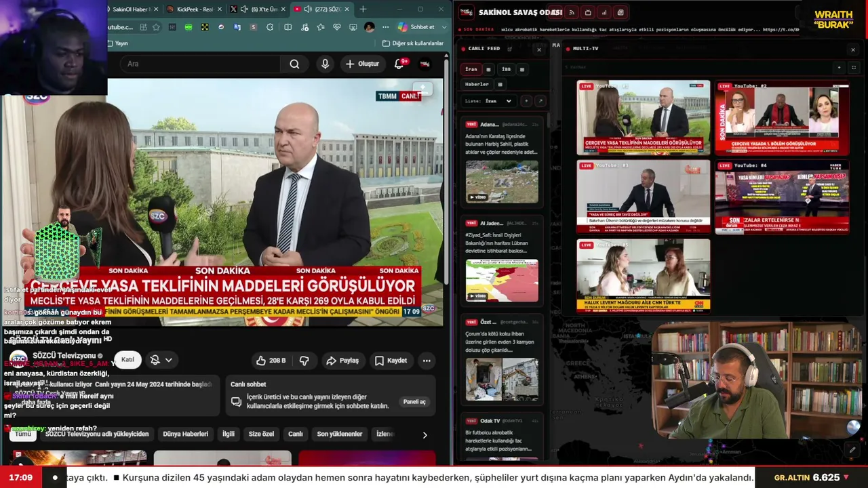Screen dimensions: 868x488
Task: Show more category chips with right arrow
Action: coord(425,435)
